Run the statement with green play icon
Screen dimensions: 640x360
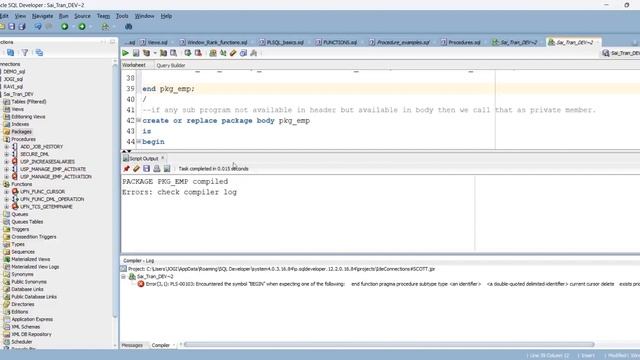pos(125,53)
